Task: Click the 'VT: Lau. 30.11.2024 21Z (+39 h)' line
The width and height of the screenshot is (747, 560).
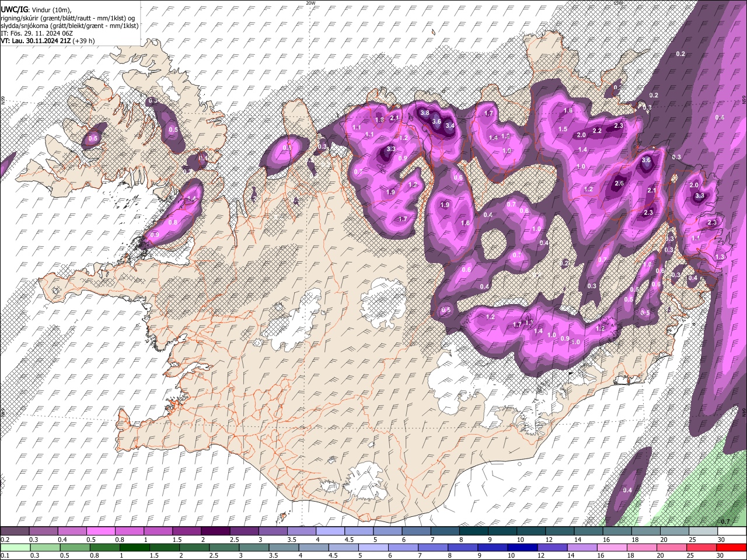Action: click(48, 41)
